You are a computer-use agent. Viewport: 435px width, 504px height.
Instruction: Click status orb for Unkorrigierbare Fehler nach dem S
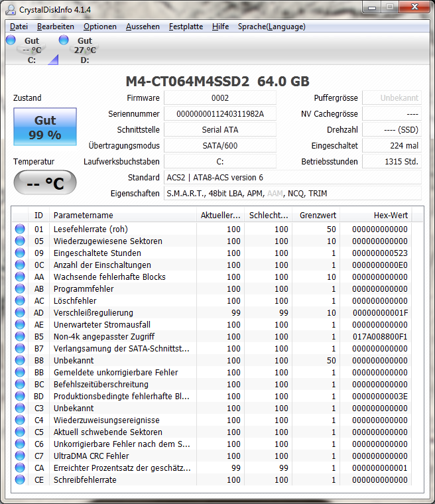20,444
